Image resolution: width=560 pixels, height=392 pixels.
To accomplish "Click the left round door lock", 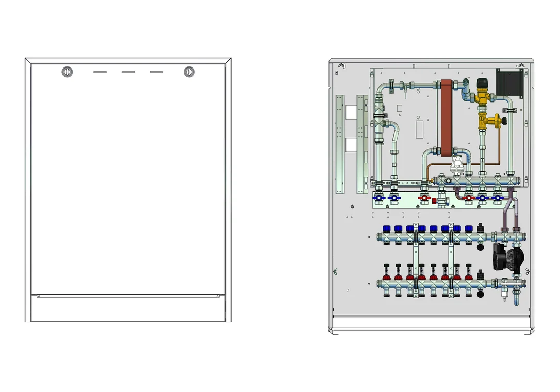I will (x=67, y=72).
